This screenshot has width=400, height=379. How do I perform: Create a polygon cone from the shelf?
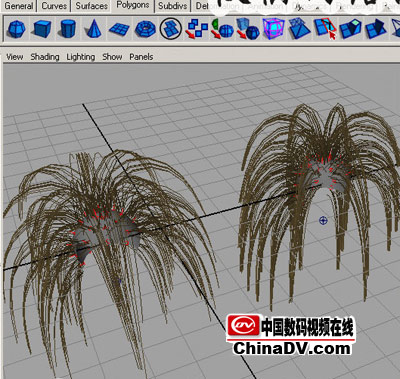tap(93, 29)
